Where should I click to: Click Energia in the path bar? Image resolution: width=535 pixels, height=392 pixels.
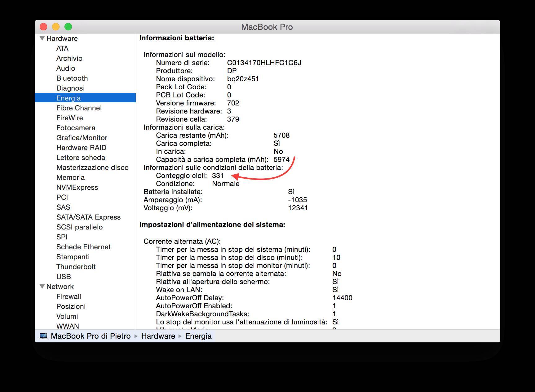(x=198, y=336)
